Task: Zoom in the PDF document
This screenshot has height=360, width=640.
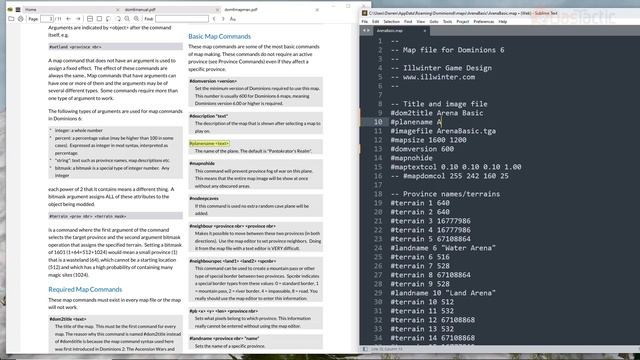Action: [137, 19]
